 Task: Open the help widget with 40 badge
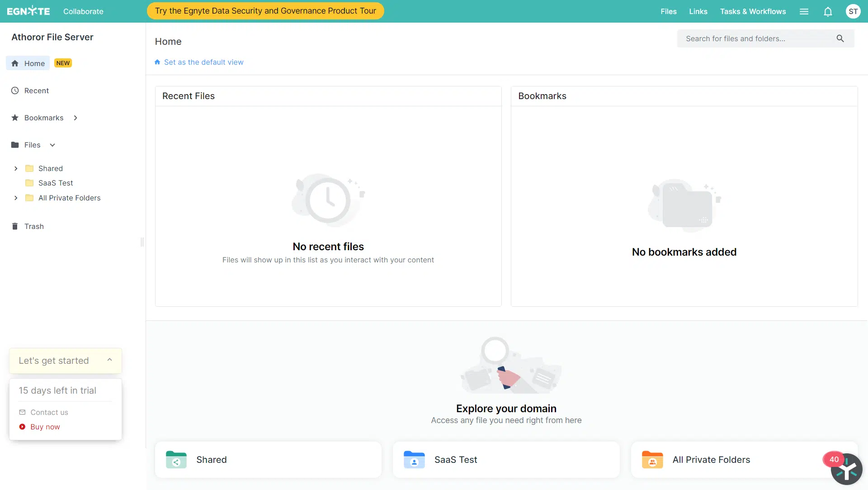846,470
